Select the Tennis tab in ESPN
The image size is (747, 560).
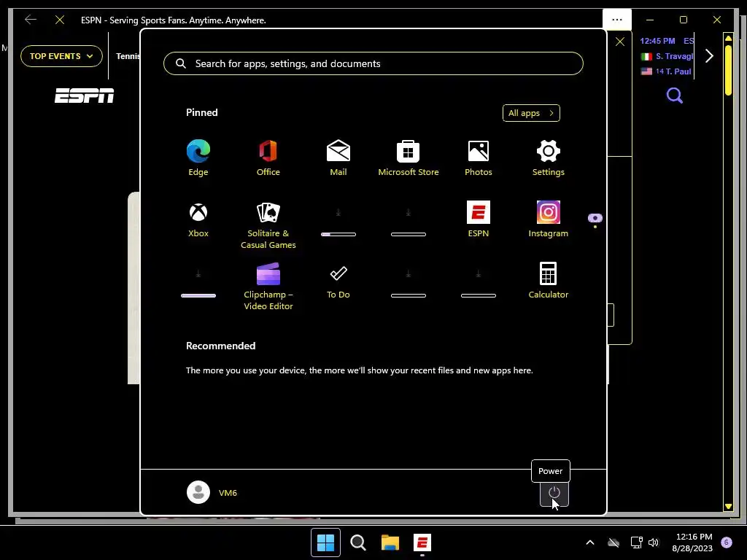pyautogui.click(x=128, y=56)
